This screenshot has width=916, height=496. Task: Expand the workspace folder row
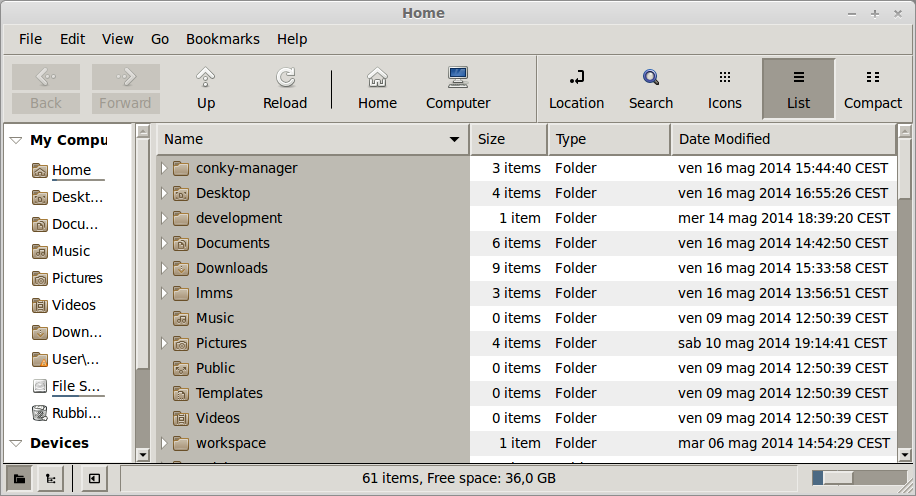(164, 443)
